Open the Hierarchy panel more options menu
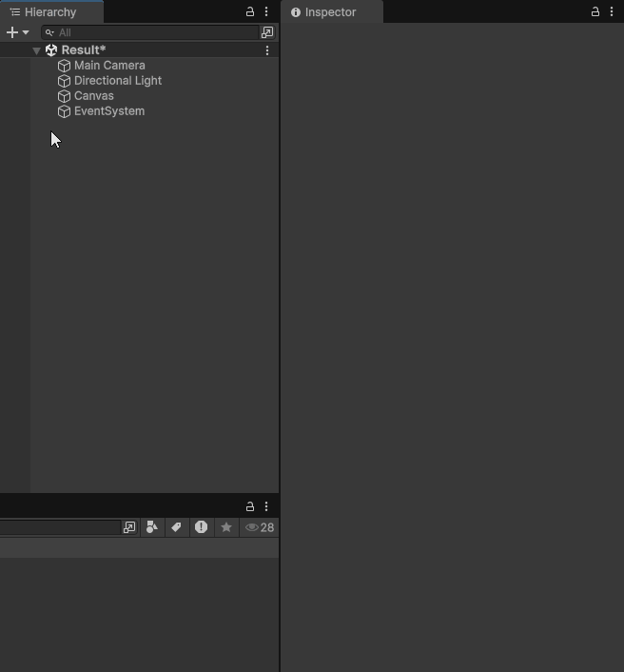Viewport: 624px width, 672px height. [266, 12]
